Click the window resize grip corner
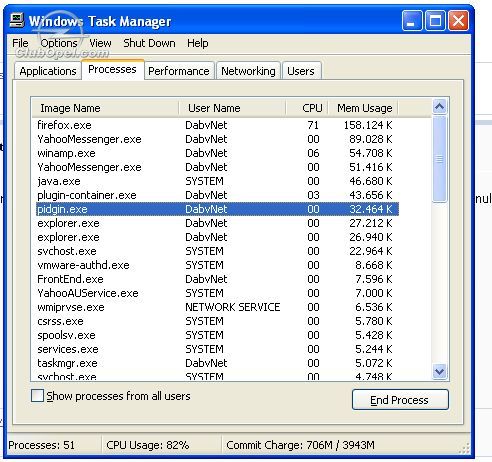Viewport: 492px width, 462px height. click(x=464, y=448)
